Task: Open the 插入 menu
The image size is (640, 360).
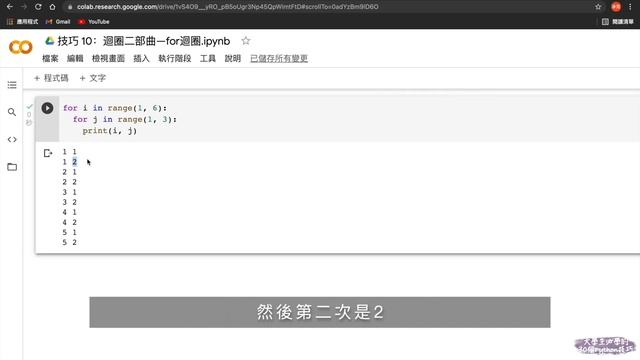Action: tap(141, 58)
